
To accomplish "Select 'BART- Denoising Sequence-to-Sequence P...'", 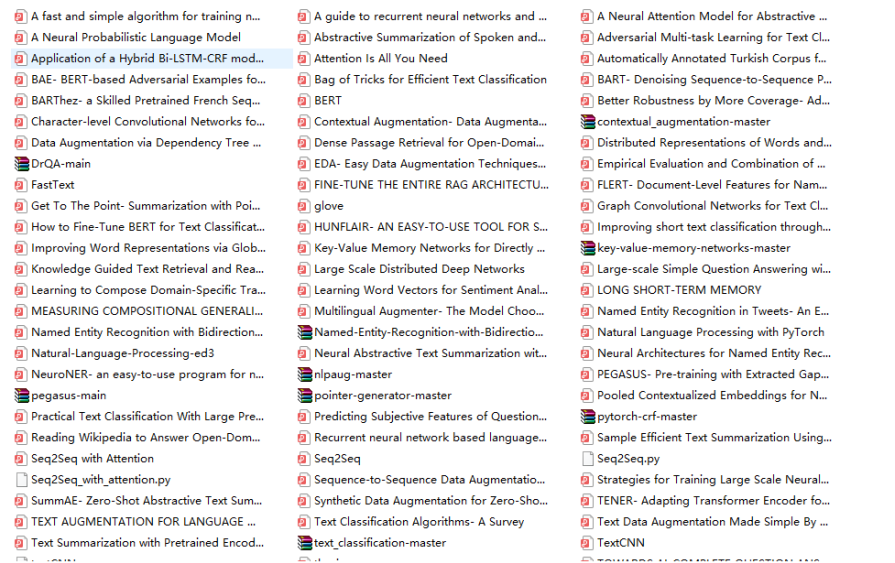I will [x=714, y=79].
